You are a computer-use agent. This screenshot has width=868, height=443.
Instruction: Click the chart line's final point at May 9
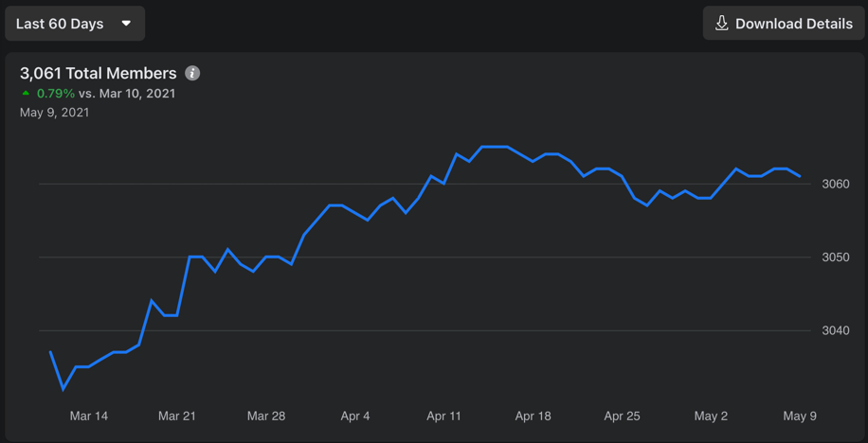pos(800,176)
